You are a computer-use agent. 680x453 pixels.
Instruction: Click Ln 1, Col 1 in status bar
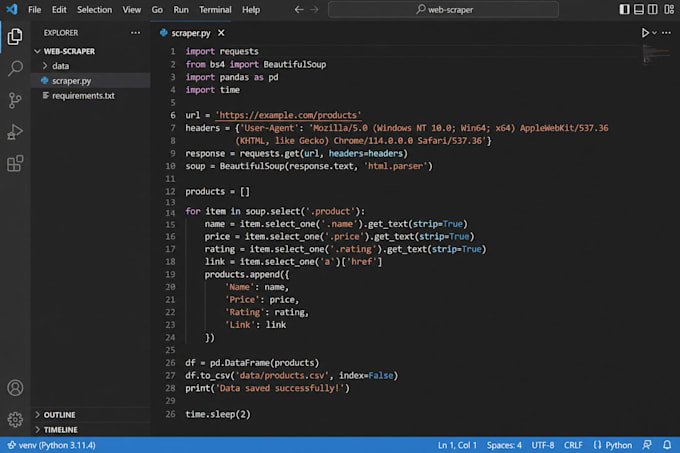coord(457,445)
